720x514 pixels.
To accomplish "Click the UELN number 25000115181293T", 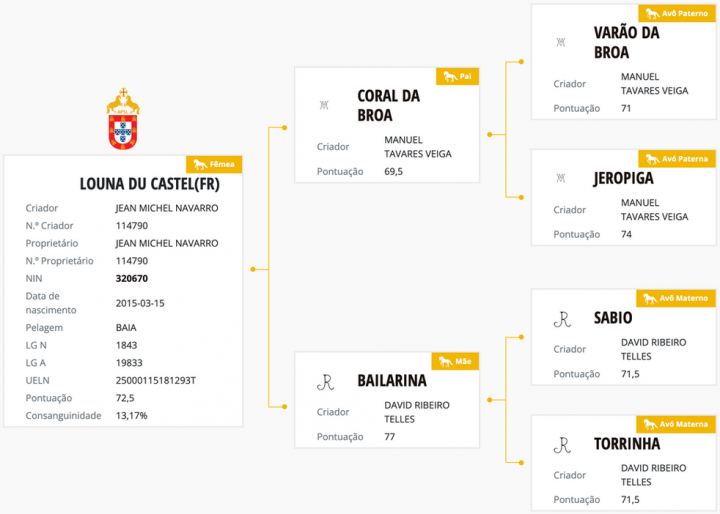I will 156,380.
